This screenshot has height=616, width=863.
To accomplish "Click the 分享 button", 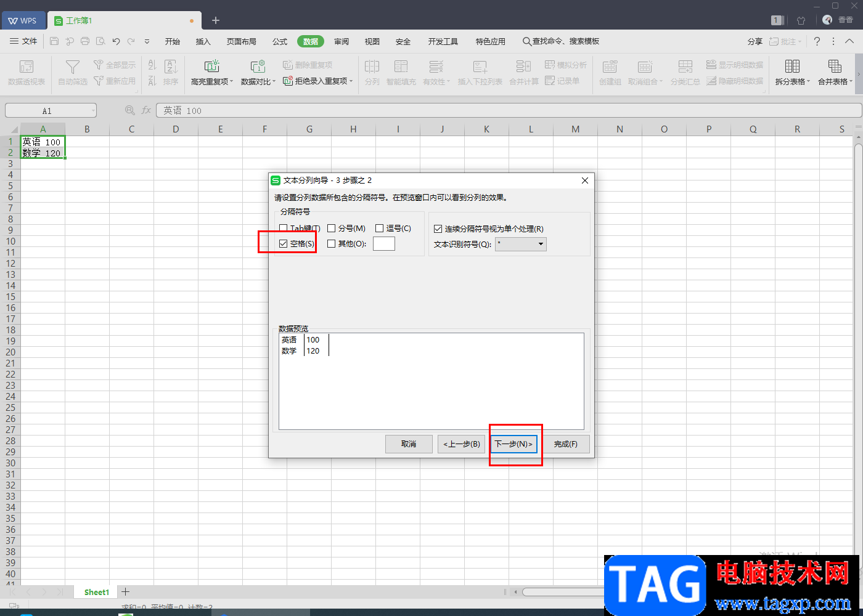I will 755,41.
